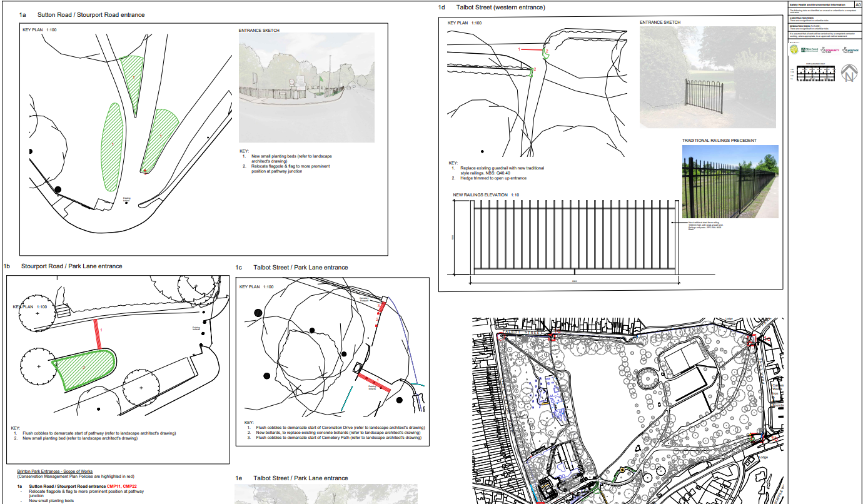The width and height of the screenshot is (863, 504).
Task: Click heading '1c Talbot Street / Park Lane entrance'
Action: (291, 268)
